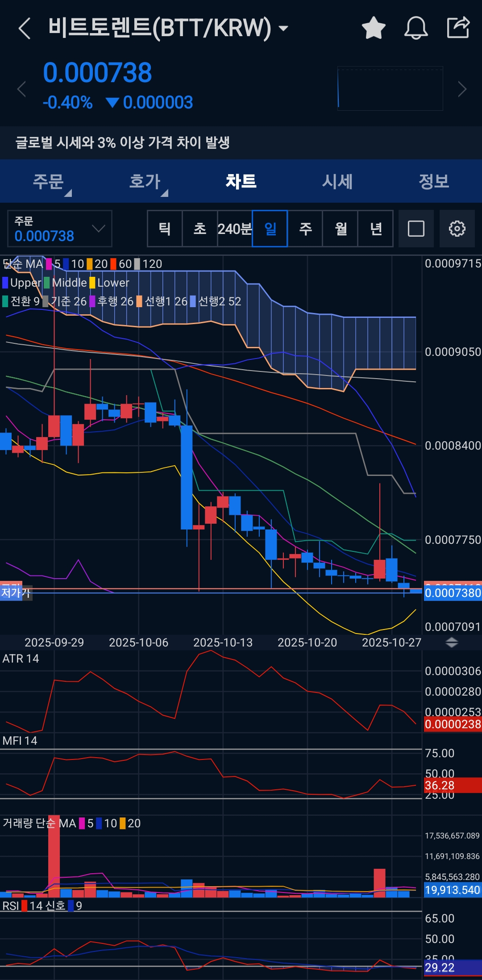Tap the fullscreen chart square icon
The width and height of the screenshot is (482, 980).
[416, 229]
